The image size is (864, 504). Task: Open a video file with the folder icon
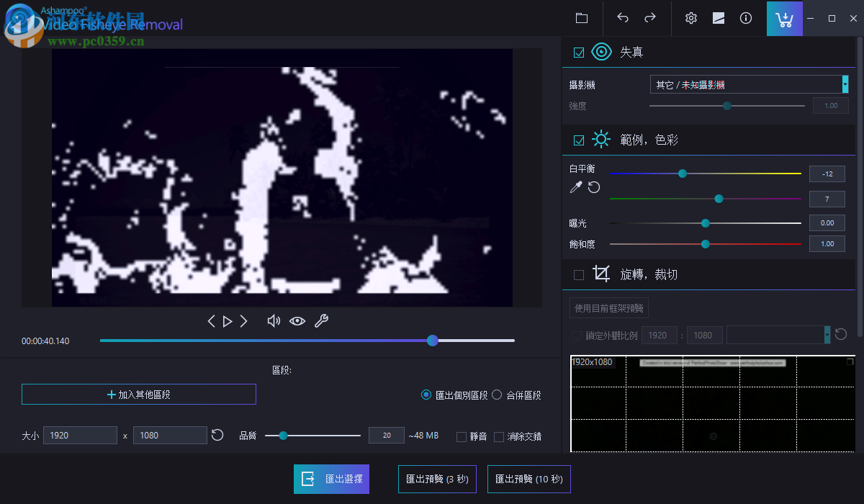[x=582, y=18]
